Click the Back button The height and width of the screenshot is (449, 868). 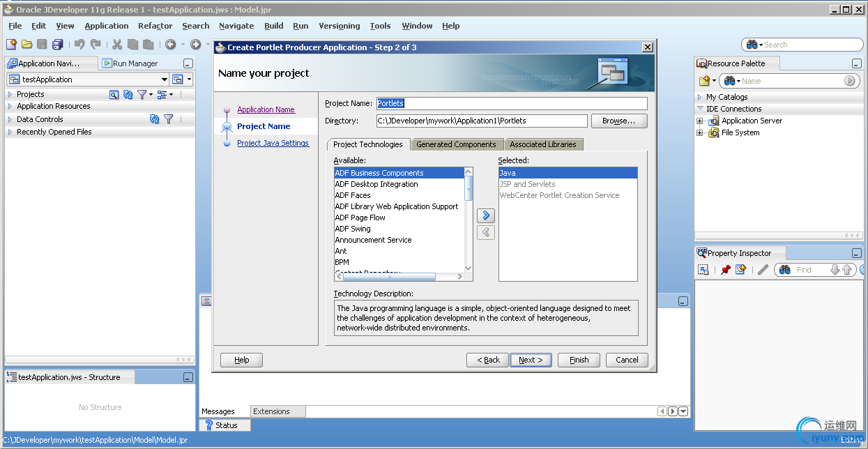click(x=488, y=360)
